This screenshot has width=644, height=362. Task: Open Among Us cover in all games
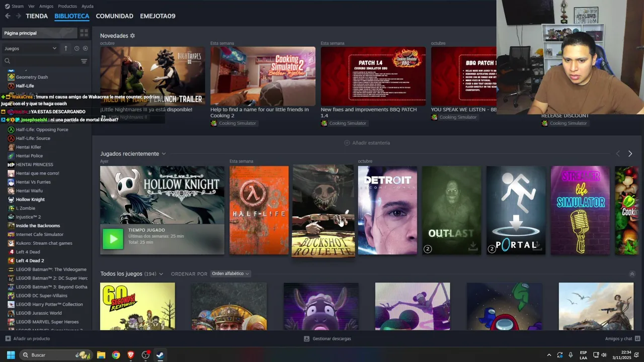(504, 306)
